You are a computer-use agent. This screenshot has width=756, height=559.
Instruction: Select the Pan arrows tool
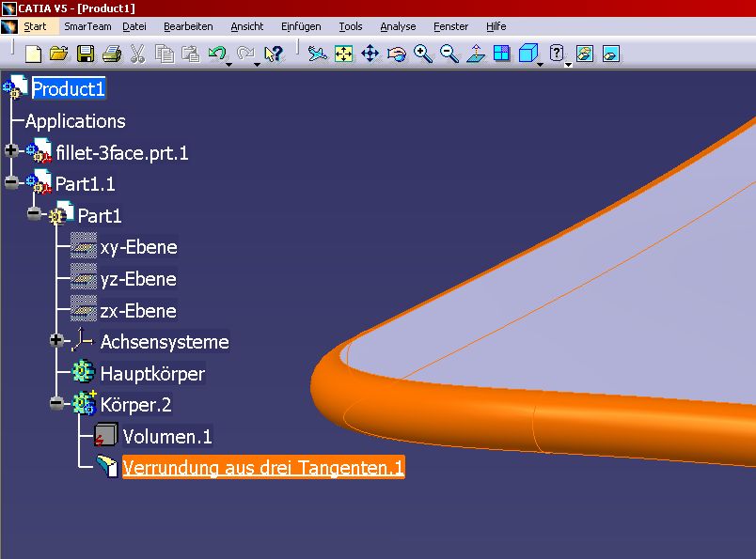click(x=370, y=54)
